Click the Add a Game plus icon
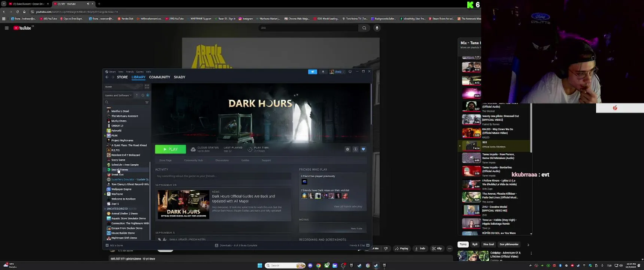644x270 pixels. [107, 245]
